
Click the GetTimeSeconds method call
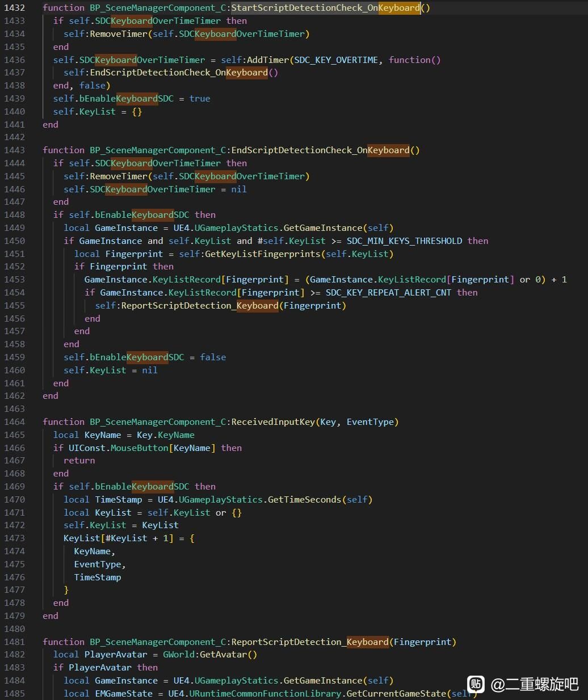pos(304,500)
